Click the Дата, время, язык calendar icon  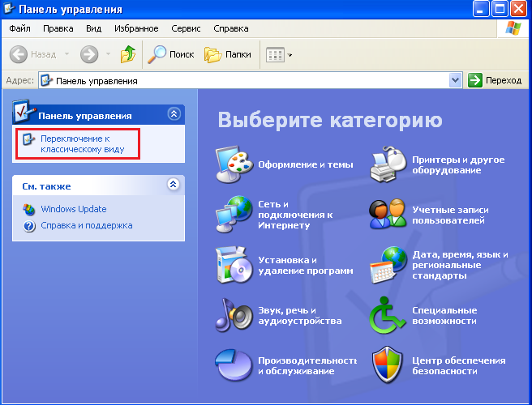pyautogui.click(x=388, y=265)
